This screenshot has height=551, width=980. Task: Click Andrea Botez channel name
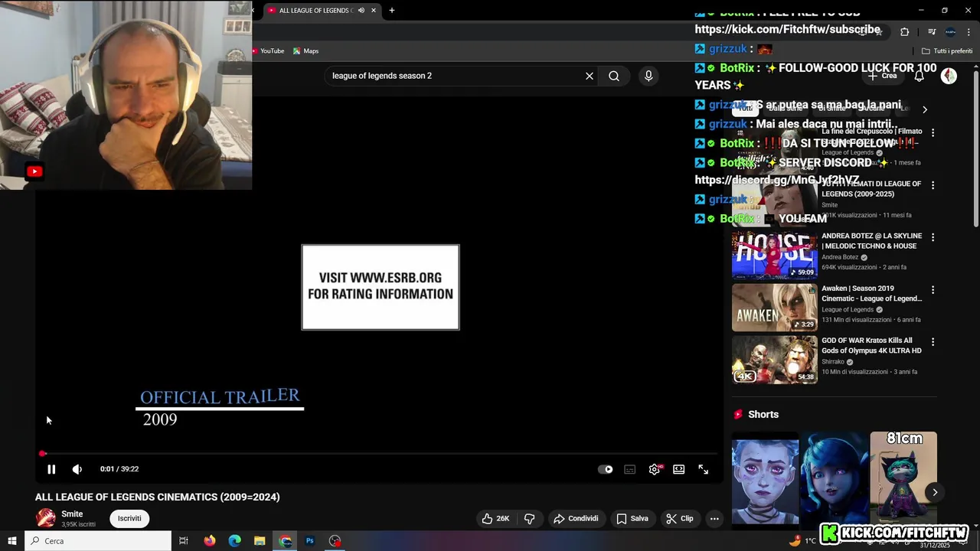(840, 257)
